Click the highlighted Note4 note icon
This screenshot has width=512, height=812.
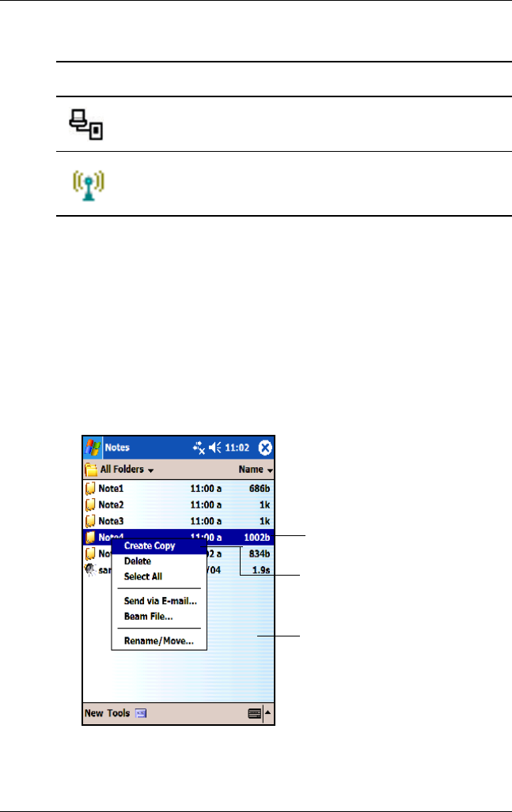click(90, 537)
